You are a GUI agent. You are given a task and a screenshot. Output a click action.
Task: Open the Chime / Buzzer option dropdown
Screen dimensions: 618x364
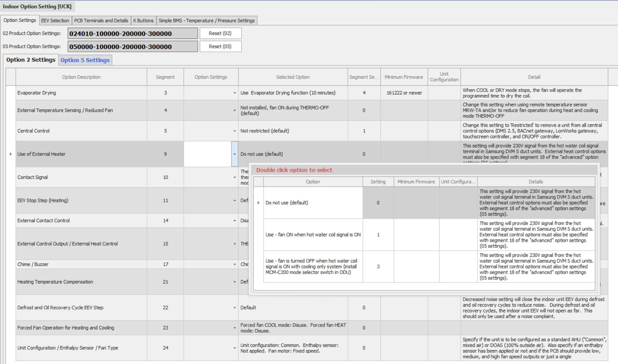tap(234, 264)
